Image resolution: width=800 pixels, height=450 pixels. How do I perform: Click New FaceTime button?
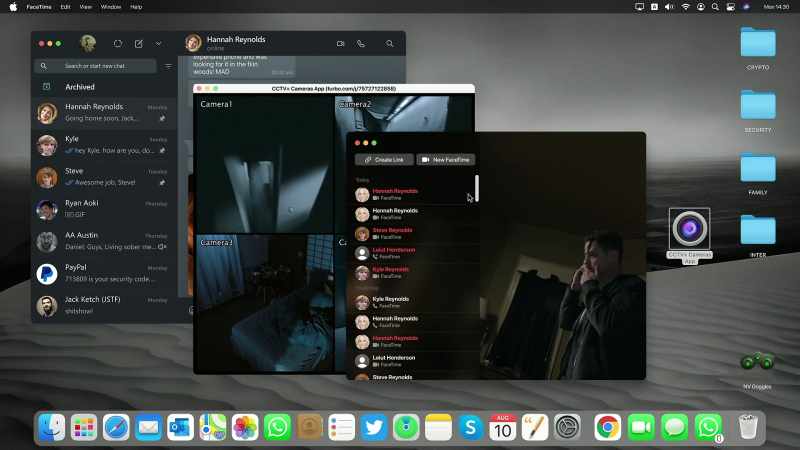446,160
